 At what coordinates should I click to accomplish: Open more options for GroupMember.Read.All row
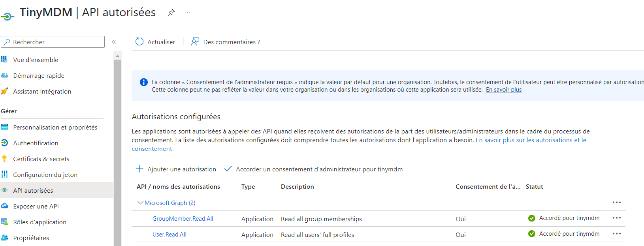point(617,218)
